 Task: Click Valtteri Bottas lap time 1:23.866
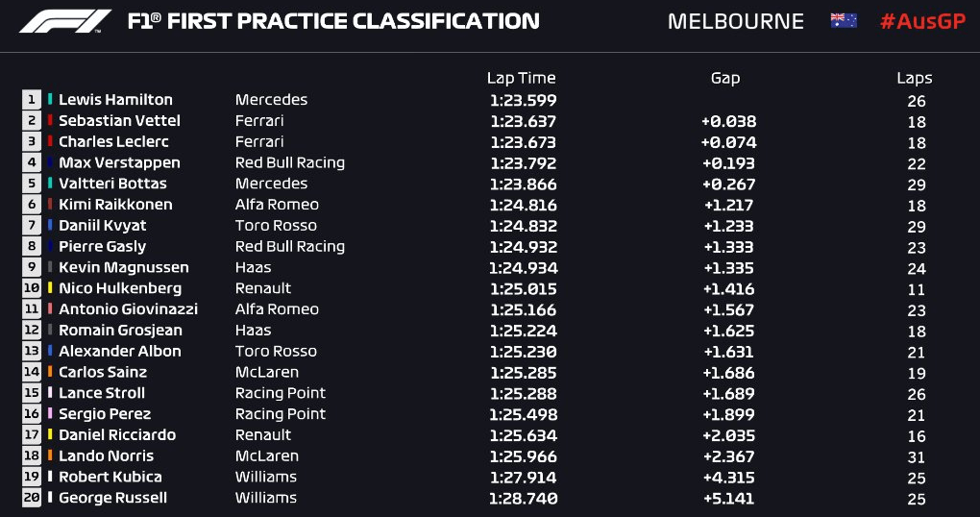[x=523, y=184]
